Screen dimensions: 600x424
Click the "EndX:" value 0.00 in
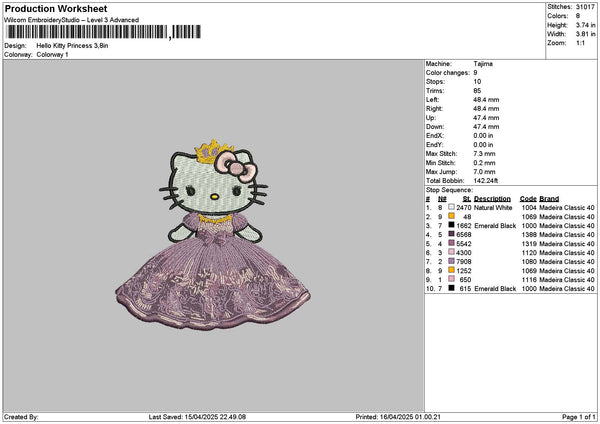(x=483, y=136)
